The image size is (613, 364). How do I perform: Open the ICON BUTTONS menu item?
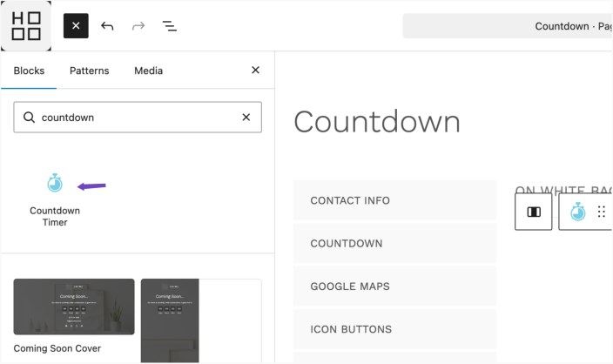click(x=394, y=329)
